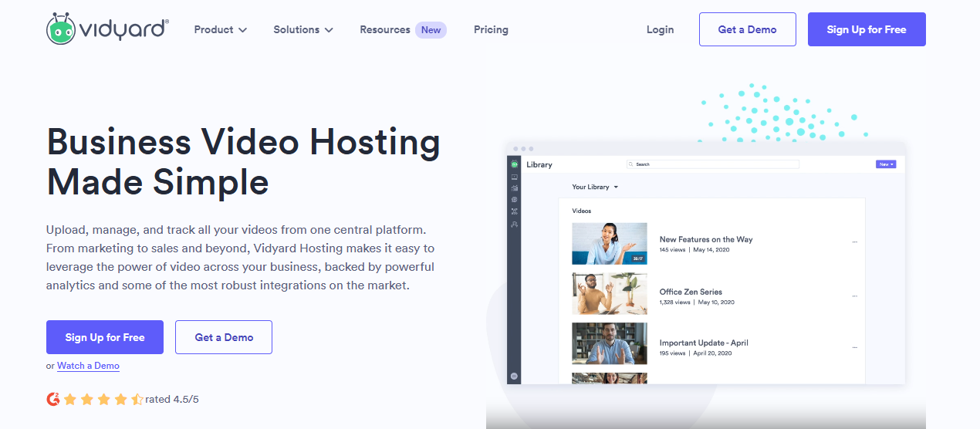Click Sign Up for Free in the header
This screenshot has width=980, height=429.
click(867, 29)
